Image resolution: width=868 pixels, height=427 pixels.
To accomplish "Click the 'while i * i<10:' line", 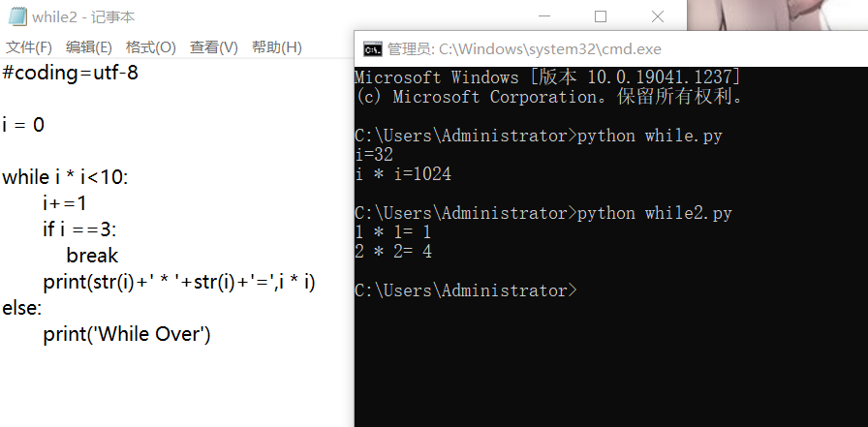I will [x=65, y=177].
